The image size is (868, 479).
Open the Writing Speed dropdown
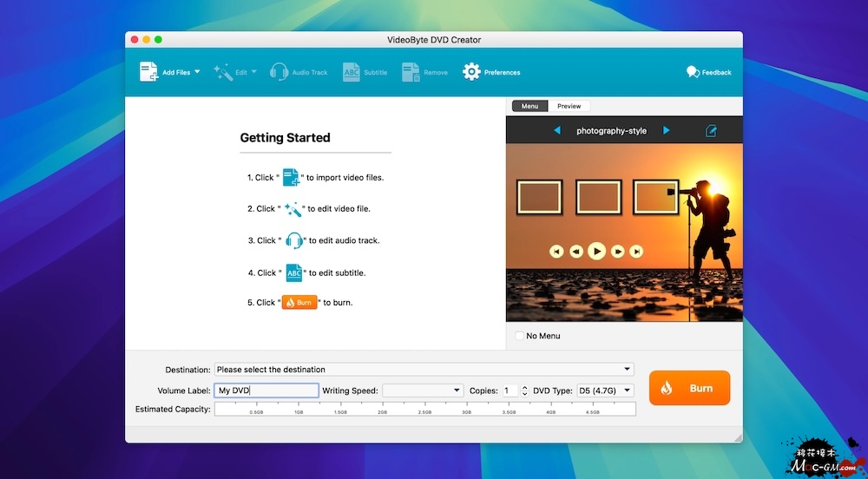click(x=457, y=390)
